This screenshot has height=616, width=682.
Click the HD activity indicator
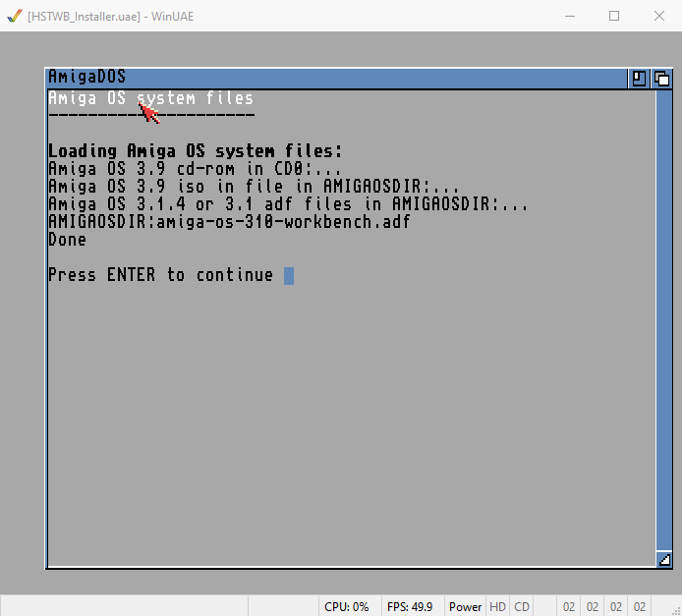tap(497, 607)
